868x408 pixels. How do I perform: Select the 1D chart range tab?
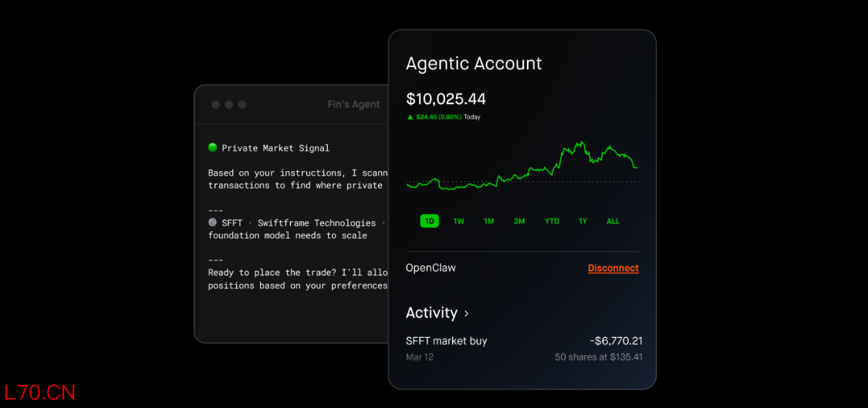click(429, 221)
